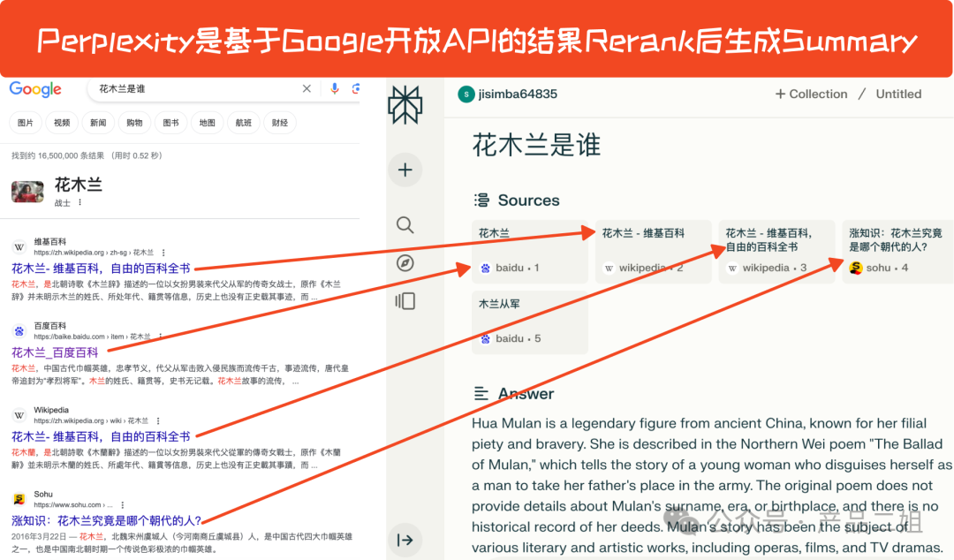This screenshot has height=560, width=954.
Task: Click the Sohu favicon in results
Action: tap(19, 499)
